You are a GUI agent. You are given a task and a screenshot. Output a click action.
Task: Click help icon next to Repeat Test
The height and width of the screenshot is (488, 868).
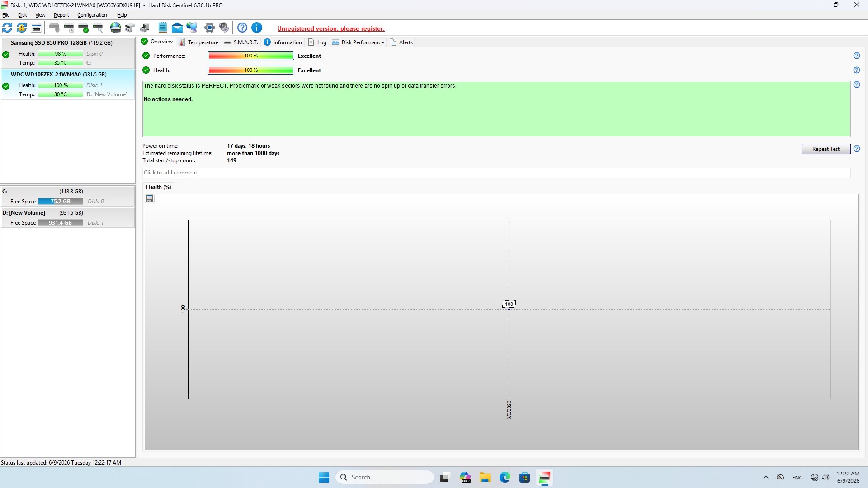click(x=857, y=149)
